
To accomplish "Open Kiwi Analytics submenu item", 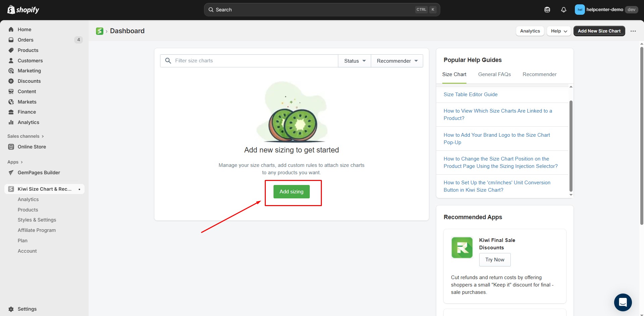I will pyautogui.click(x=28, y=199).
